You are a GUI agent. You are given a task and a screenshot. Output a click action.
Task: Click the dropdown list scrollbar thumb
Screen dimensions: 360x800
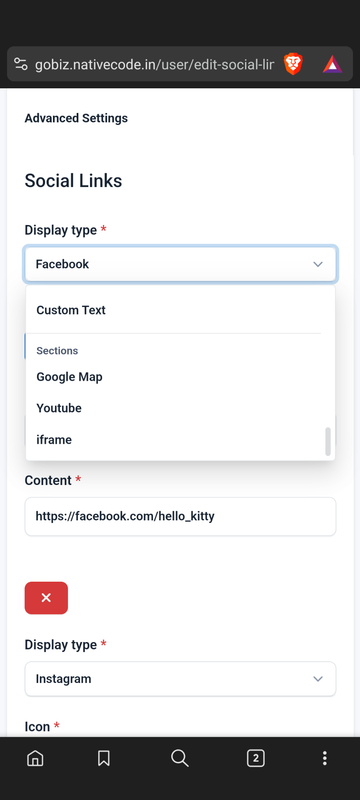point(328,441)
